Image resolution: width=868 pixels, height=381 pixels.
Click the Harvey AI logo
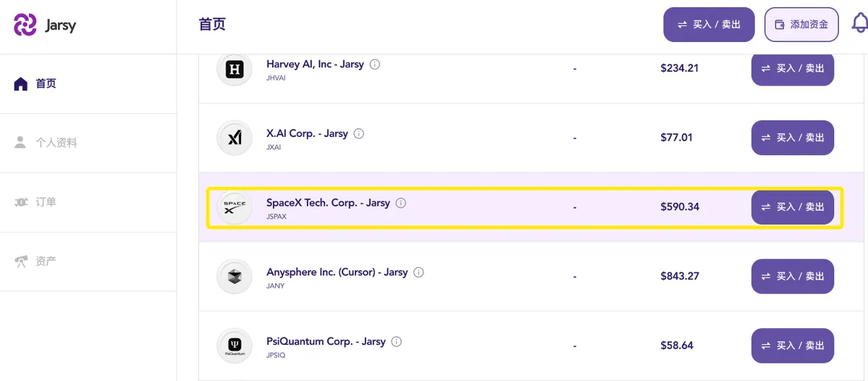coord(235,69)
